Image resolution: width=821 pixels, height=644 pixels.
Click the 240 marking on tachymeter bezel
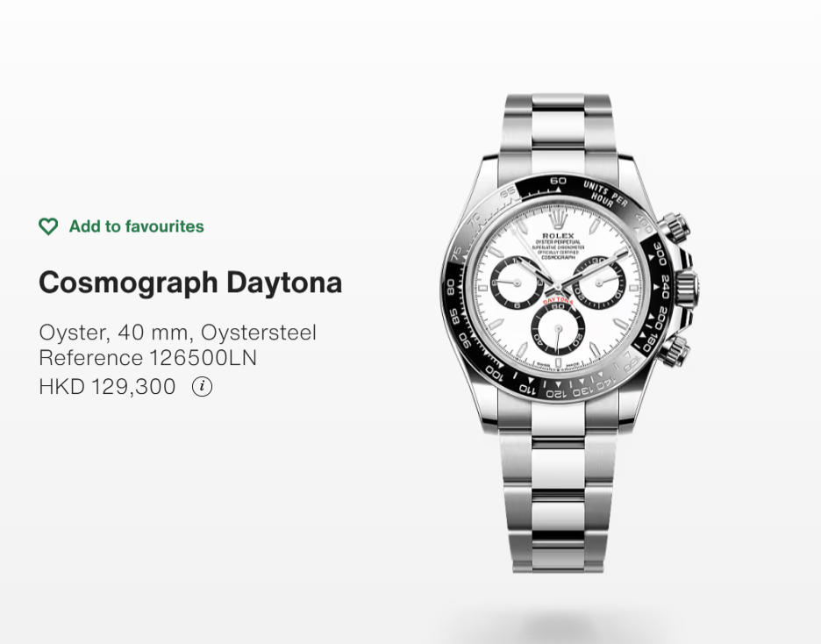[665, 286]
